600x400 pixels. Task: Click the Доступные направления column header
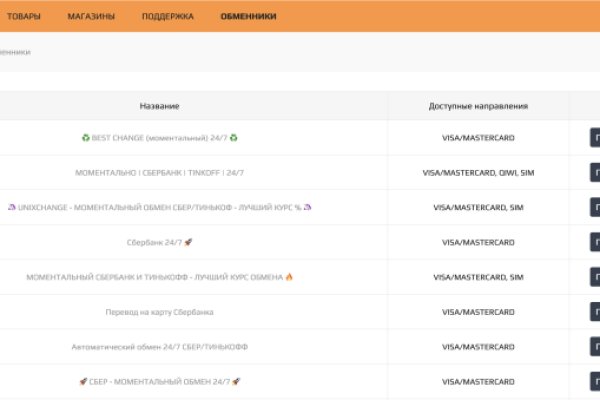pyautogui.click(x=478, y=106)
